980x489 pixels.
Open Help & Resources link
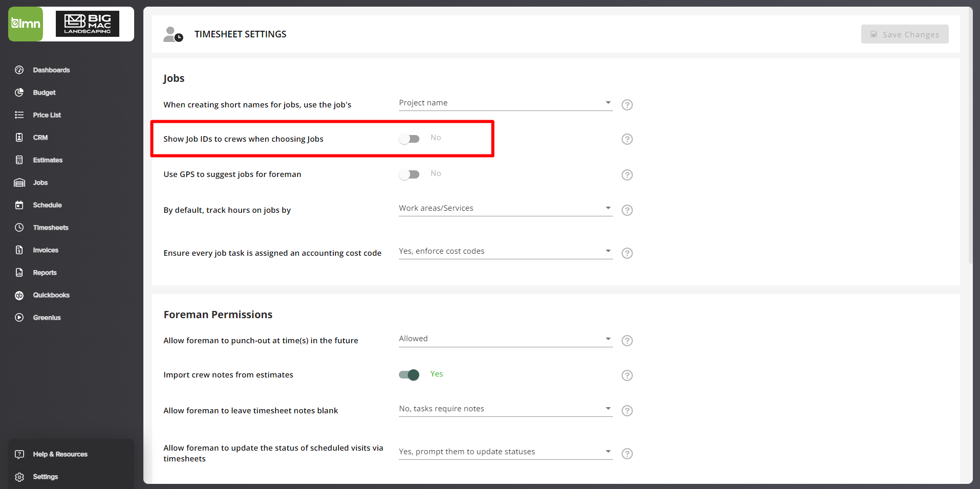click(x=60, y=454)
